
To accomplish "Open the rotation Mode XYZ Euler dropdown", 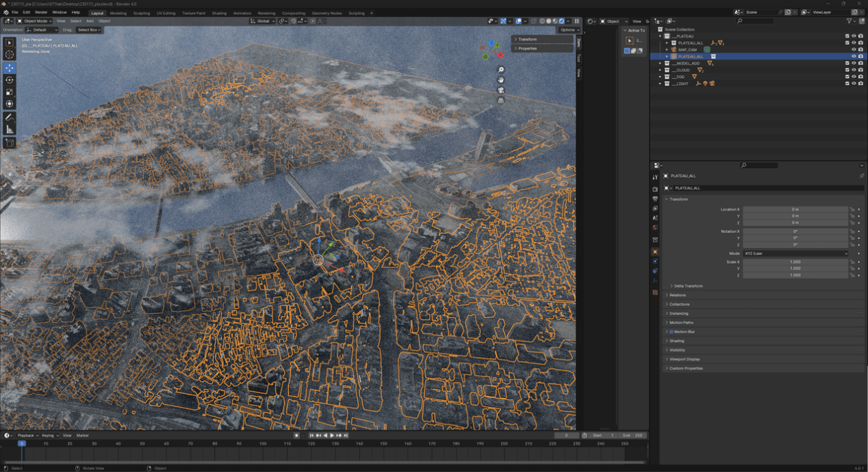I will 796,253.
